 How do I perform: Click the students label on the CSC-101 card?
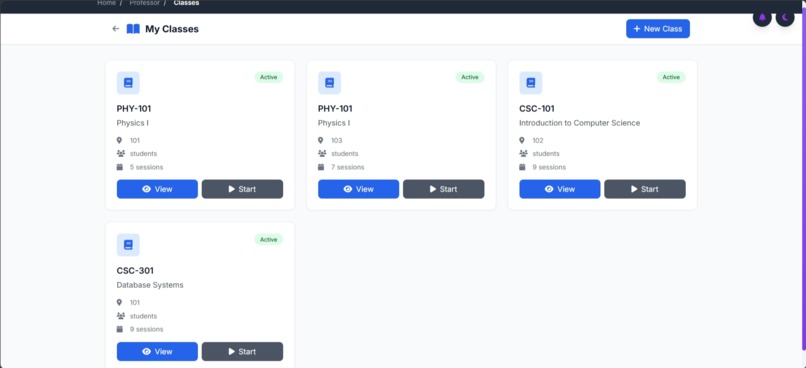point(546,154)
